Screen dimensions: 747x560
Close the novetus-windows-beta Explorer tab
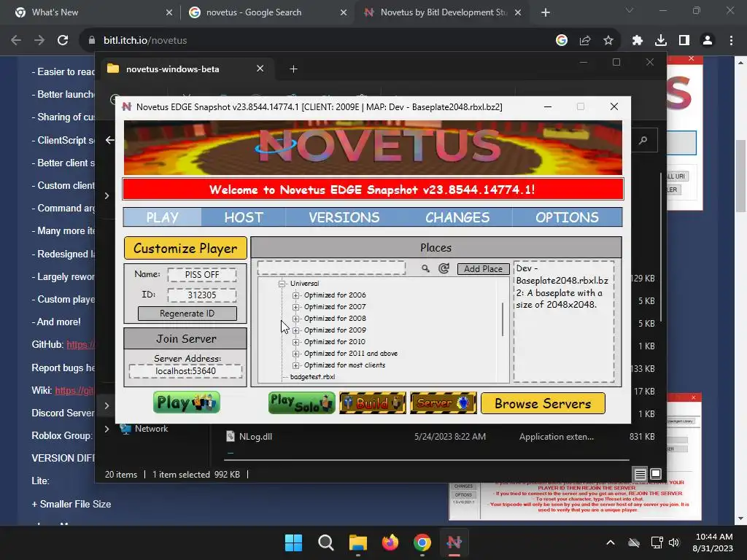pyautogui.click(x=260, y=69)
